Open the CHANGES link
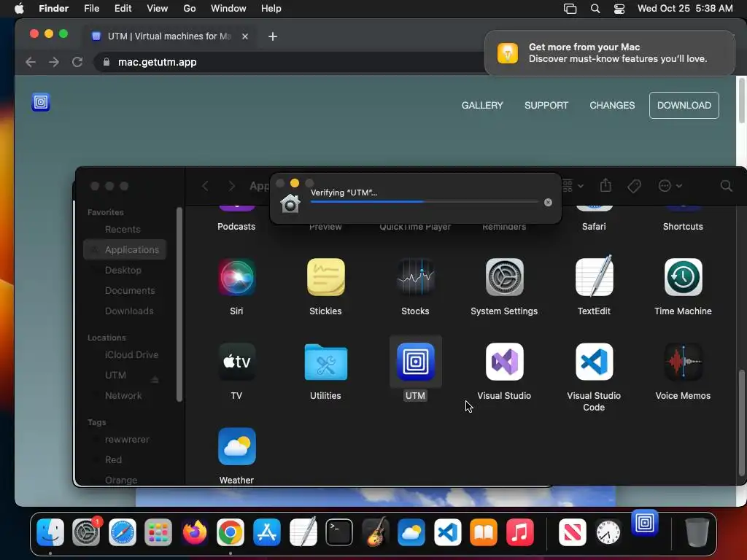Viewport: 747px width, 560px height. pyautogui.click(x=612, y=105)
